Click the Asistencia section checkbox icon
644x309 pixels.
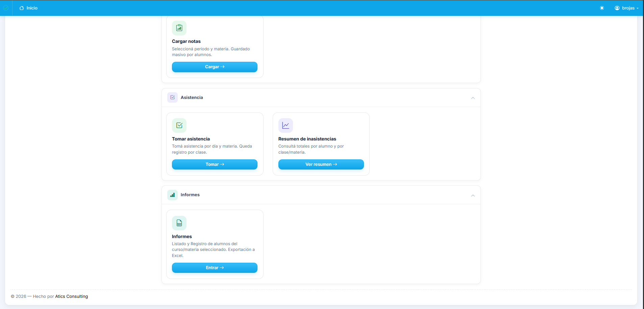(x=172, y=98)
